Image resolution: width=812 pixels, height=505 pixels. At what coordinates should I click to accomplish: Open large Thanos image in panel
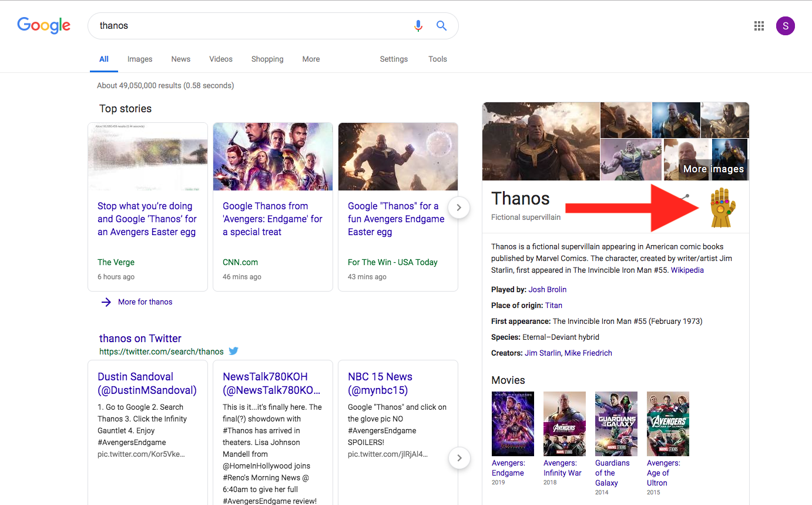[541, 142]
